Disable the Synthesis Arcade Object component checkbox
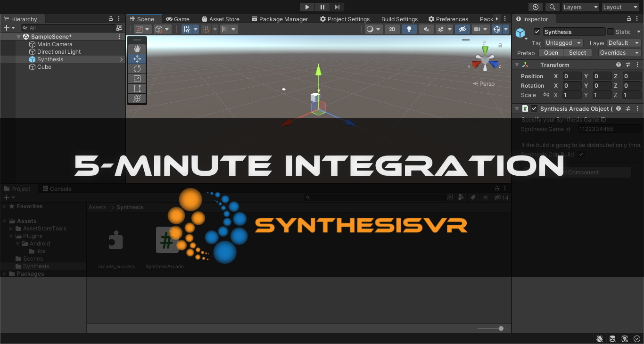 (534, 108)
